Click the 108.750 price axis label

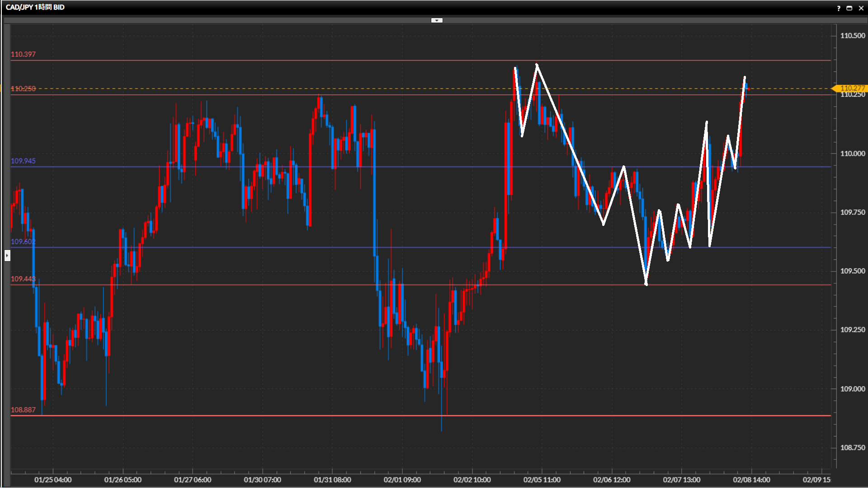852,447
